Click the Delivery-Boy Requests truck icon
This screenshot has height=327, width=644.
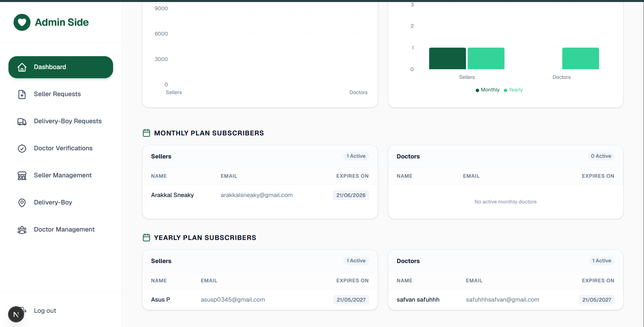coord(22,122)
